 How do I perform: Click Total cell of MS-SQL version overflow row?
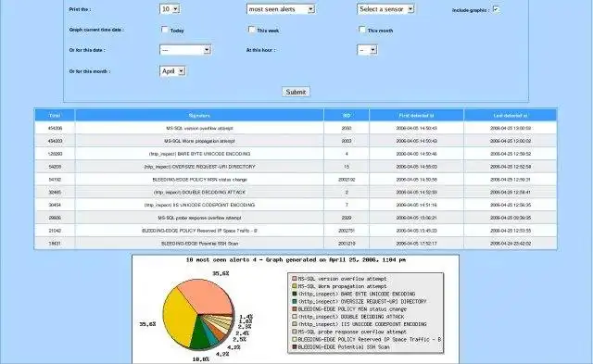point(55,128)
